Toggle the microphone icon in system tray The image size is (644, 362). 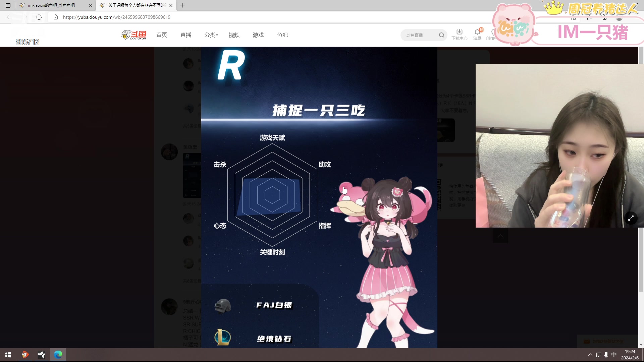pos(606,354)
